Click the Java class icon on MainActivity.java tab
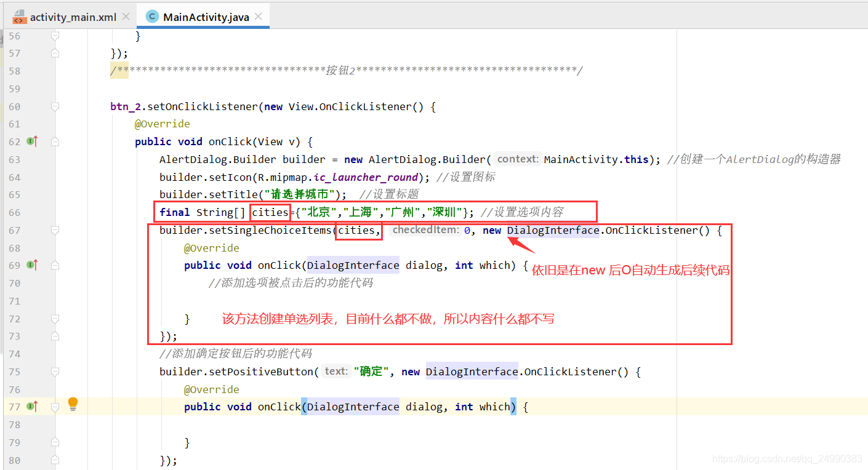The width and height of the screenshot is (868, 470). (152, 17)
